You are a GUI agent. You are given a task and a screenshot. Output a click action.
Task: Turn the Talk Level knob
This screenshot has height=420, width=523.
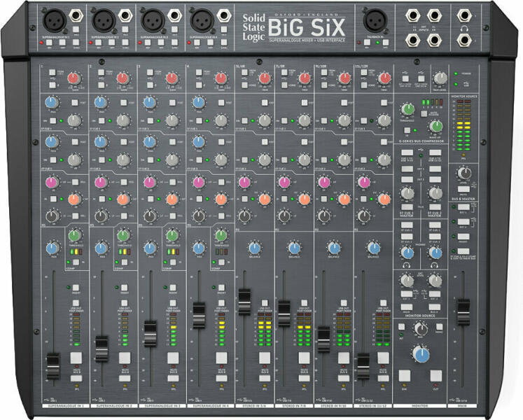point(440,78)
